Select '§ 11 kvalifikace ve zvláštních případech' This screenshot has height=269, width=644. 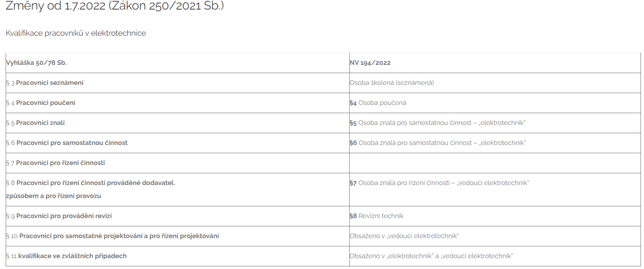(66, 256)
